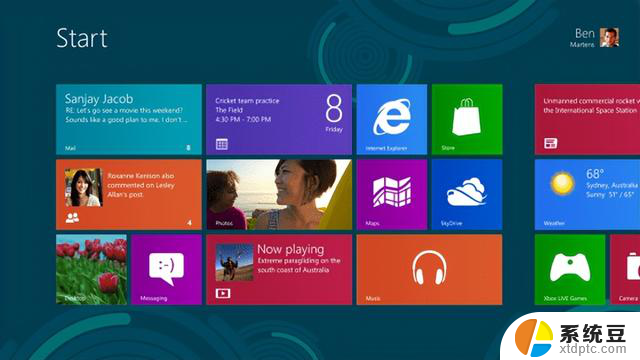Click the '68°' temperature text
640x360 pixels.
click(x=595, y=174)
